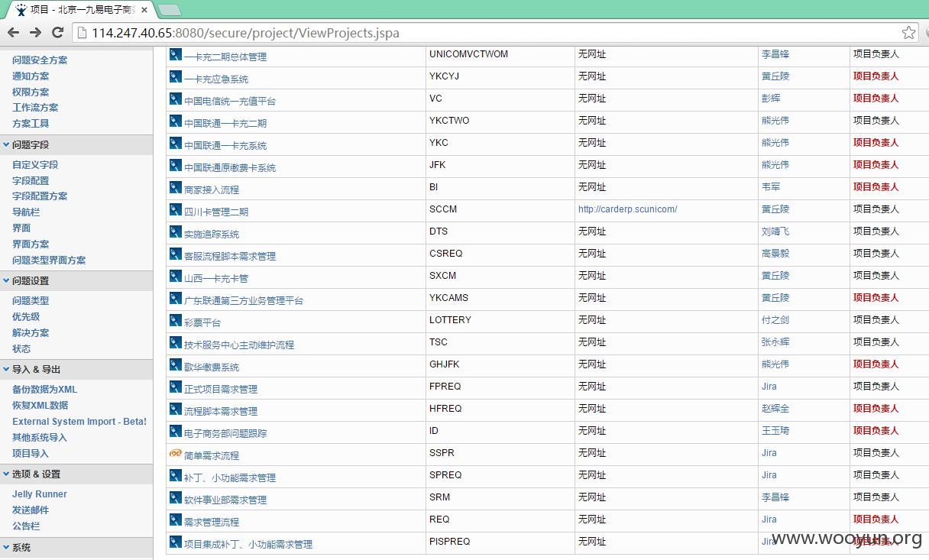This screenshot has width=929, height=560.
Task: Click project icon next to 四川卡管理二期
Action: tap(175, 210)
